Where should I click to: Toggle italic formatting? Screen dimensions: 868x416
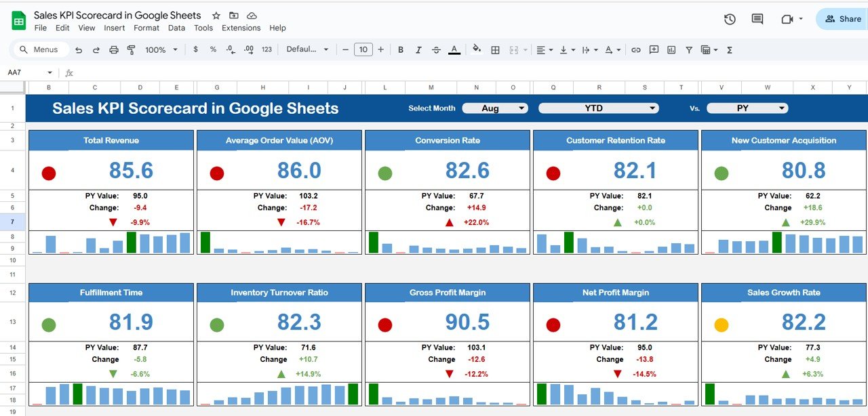click(x=418, y=49)
